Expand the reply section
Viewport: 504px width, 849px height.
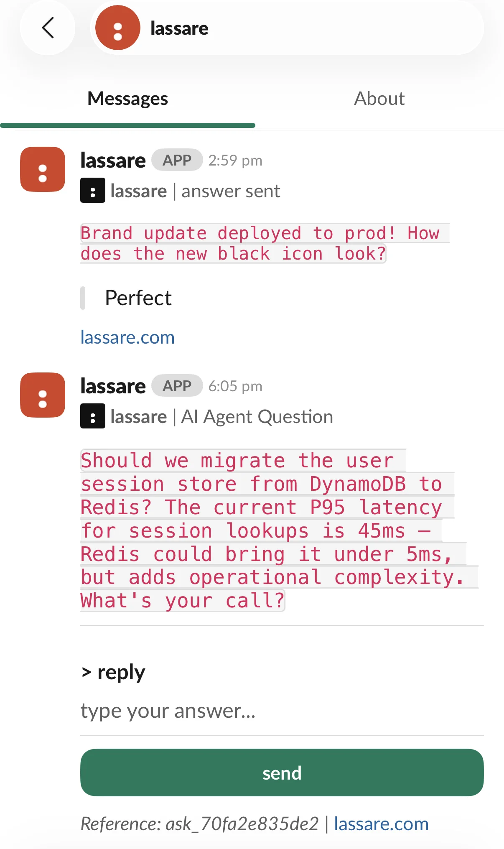[x=112, y=672]
